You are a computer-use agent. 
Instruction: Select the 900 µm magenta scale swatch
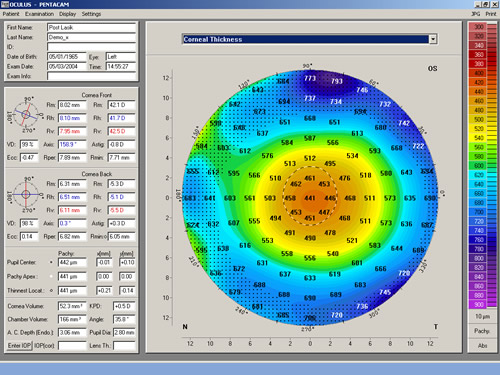point(478,304)
